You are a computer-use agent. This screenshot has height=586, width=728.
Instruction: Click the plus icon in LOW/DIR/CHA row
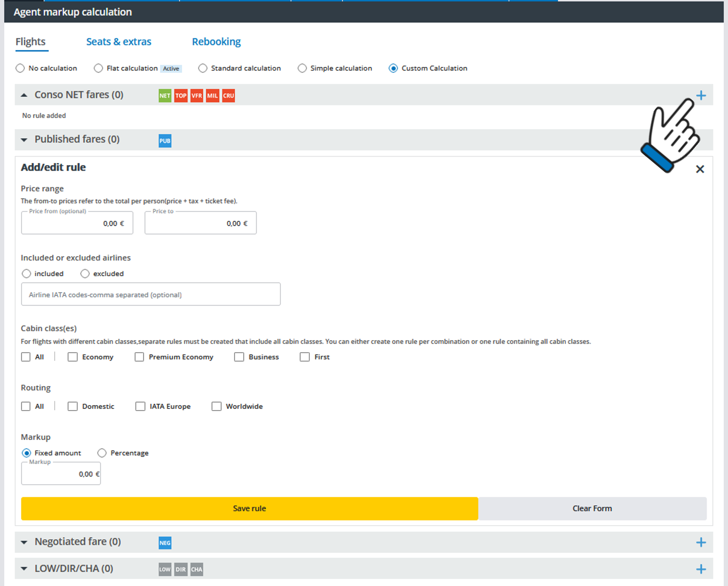click(x=701, y=569)
